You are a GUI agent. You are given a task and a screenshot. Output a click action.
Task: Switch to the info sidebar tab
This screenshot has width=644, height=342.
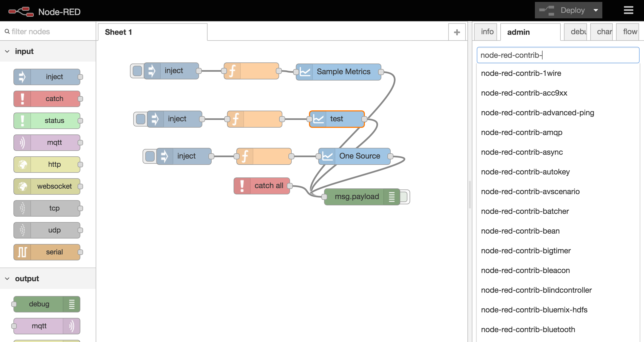click(487, 32)
